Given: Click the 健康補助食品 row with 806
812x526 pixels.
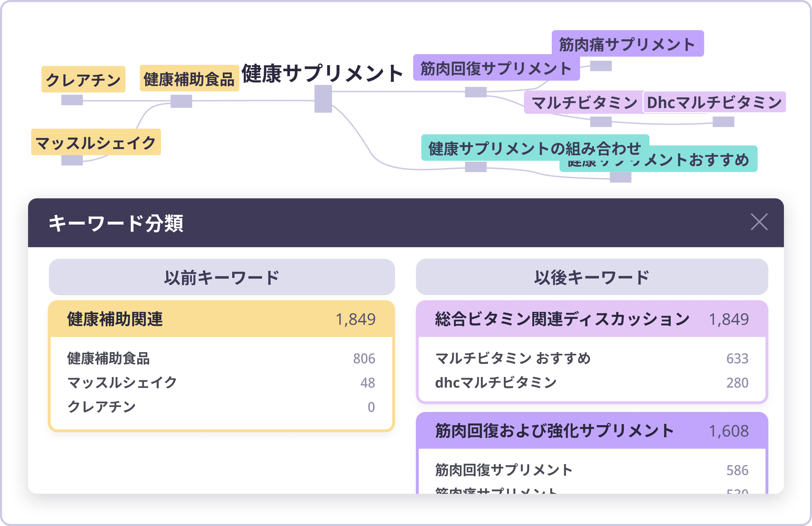Looking at the screenshot, I should coord(221,358).
